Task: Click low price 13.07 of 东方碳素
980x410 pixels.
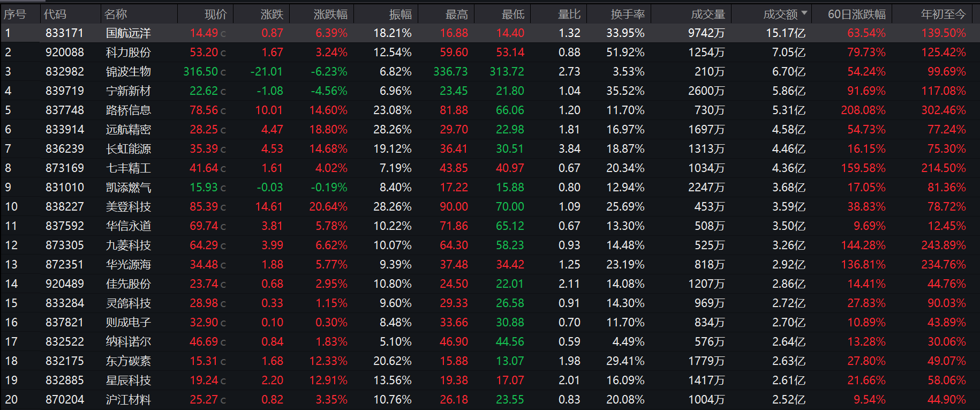Action: (510, 361)
